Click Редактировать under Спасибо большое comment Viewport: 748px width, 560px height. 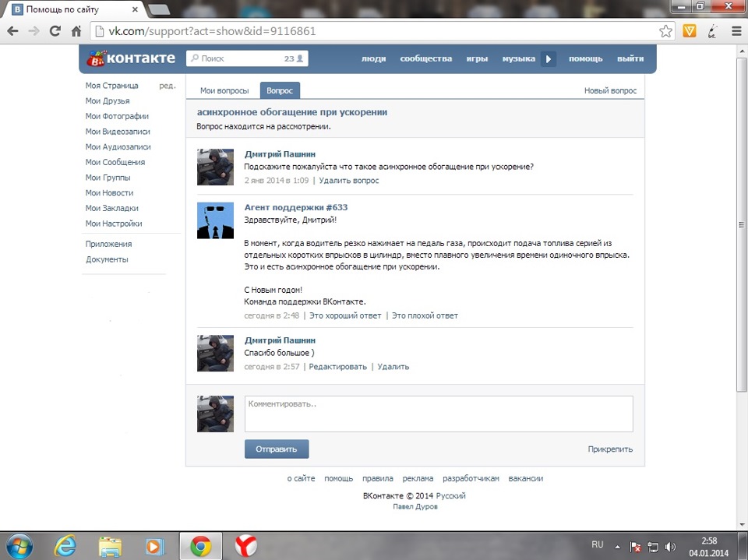pos(337,366)
